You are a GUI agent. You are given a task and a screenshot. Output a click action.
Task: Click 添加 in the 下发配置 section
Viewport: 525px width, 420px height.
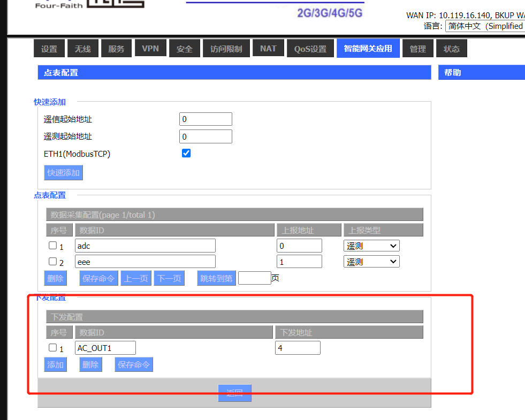pyautogui.click(x=55, y=365)
